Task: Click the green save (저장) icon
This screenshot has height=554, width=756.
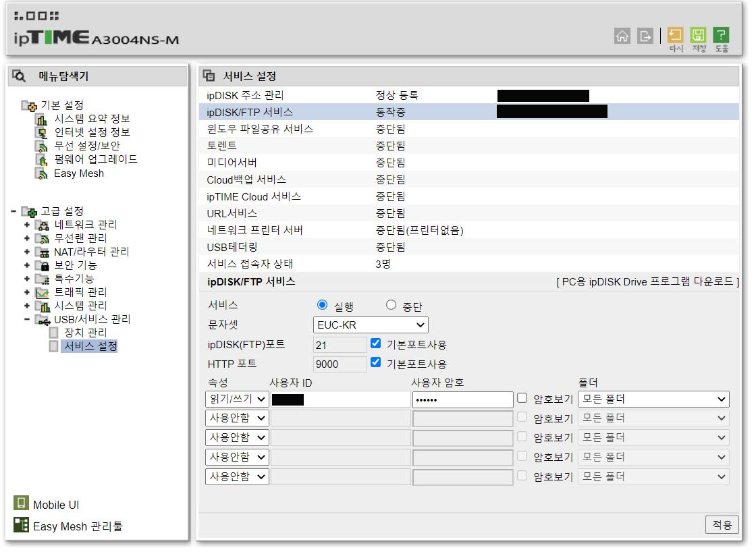Action: 698,34
